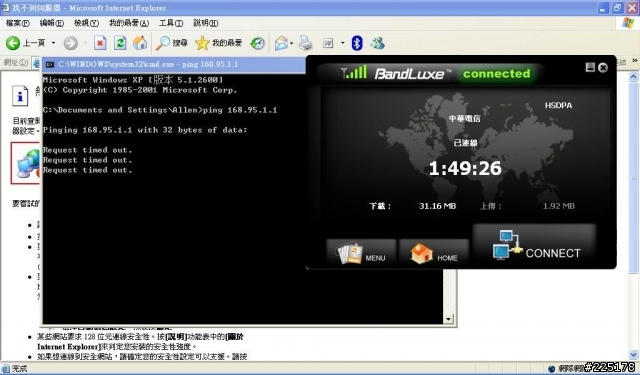This screenshot has height=375, width=640.
Task: Open the History icon in IE toolbar
Action: 258,43
